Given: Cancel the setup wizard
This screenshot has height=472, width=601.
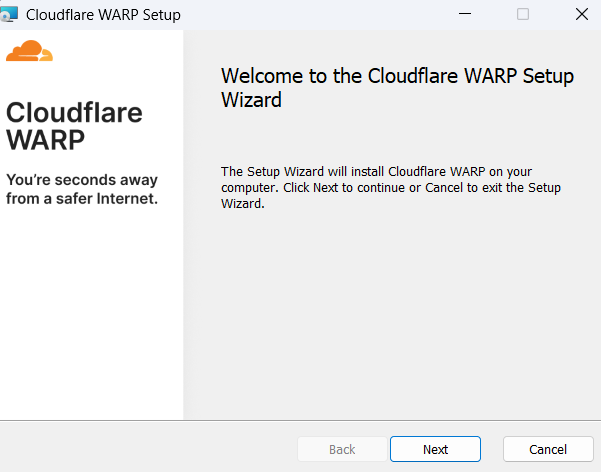Looking at the screenshot, I should (x=548, y=449).
